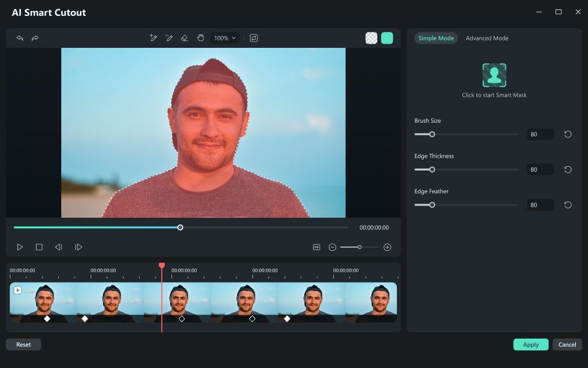The height and width of the screenshot is (368, 588).
Task: Click the green mask color swatch
Action: coord(387,37)
